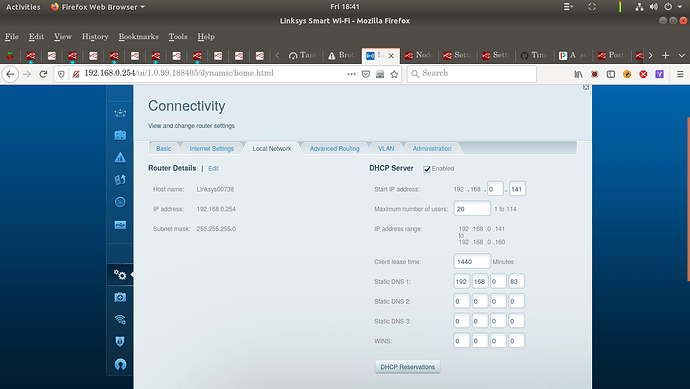690x389 pixels.
Task: Open Troubleshooting first-aid kit icon in sidebar
Action: 120,297
